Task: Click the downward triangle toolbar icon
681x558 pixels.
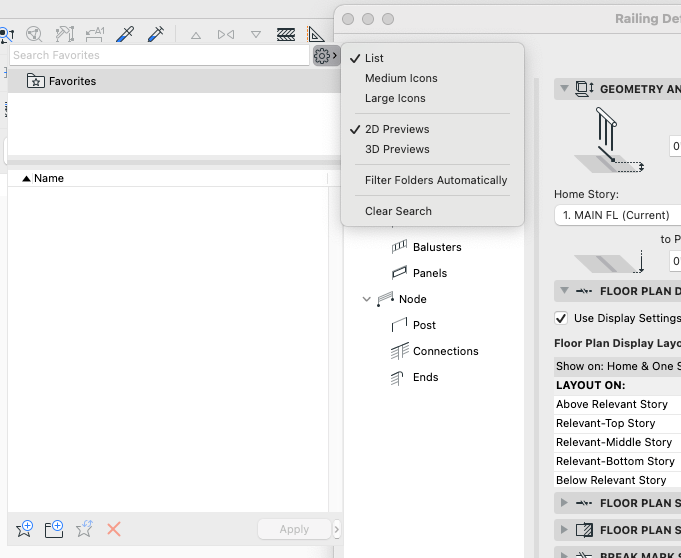Action: (x=256, y=34)
